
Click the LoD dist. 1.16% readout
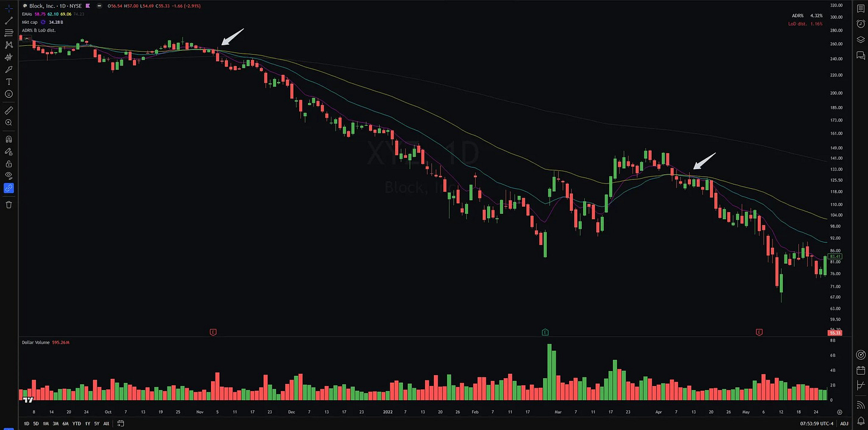point(805,24)
